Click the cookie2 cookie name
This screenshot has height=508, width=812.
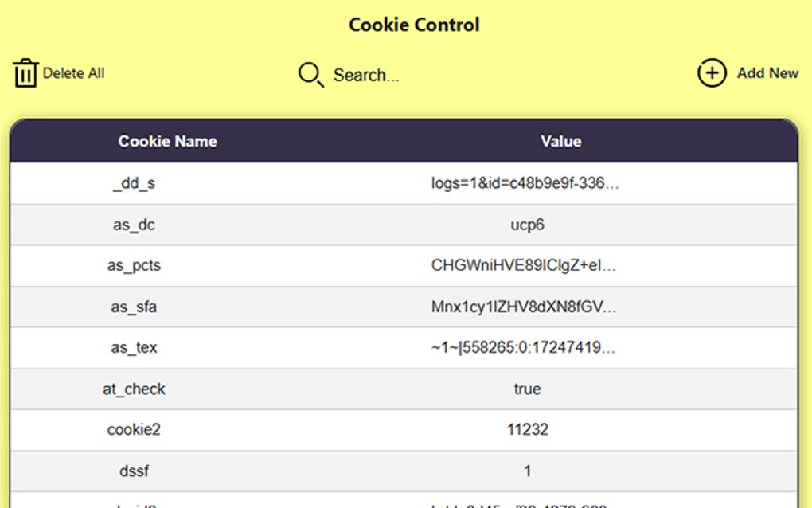coord(134,430)
